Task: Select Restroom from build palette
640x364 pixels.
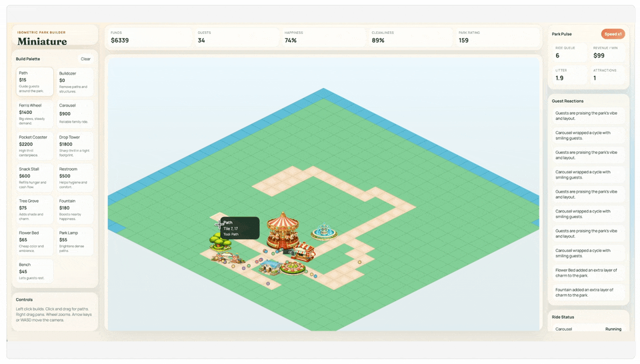Action: (x=75, y=177)
